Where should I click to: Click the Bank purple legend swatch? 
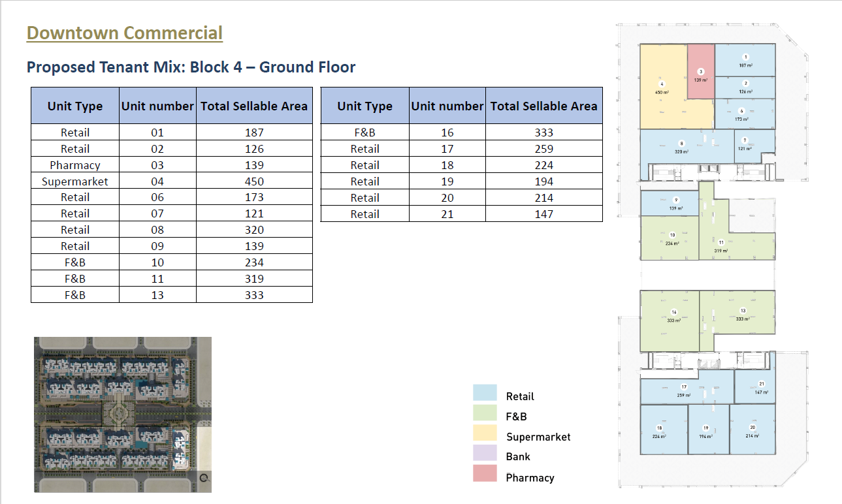click(485, 453)
